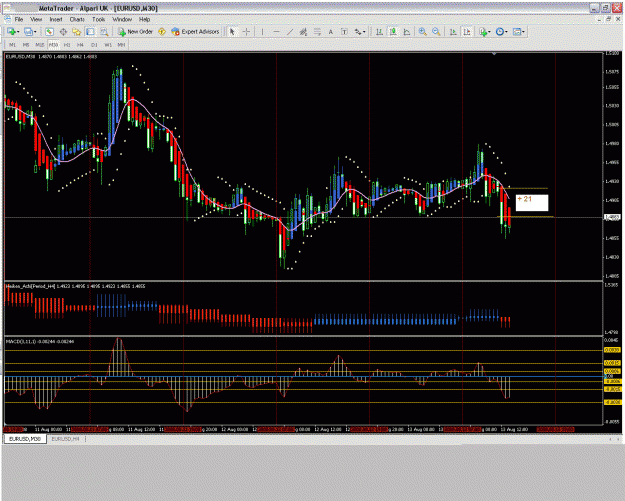625x501 pixels.
Task: Select the Text letter A tool
Action: pyautogui.click(x=330, y=31)
